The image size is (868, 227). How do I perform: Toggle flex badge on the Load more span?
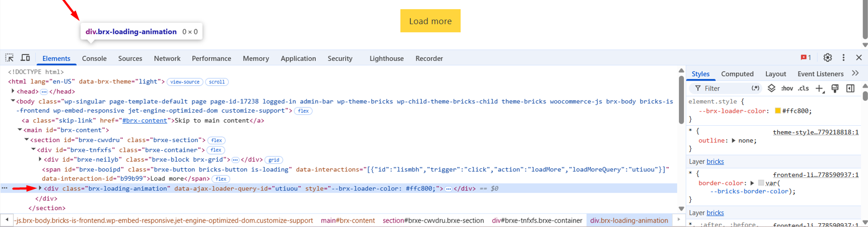(x=221, y=179)
